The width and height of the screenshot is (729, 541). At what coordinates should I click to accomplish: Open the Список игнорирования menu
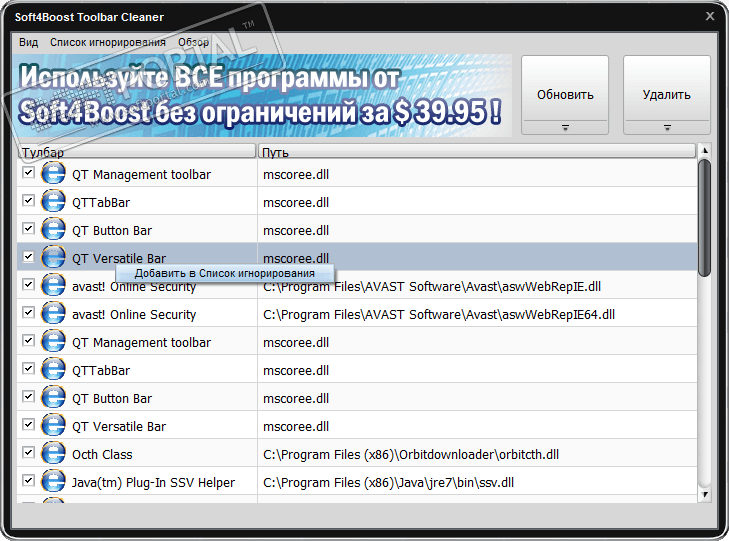108,42
